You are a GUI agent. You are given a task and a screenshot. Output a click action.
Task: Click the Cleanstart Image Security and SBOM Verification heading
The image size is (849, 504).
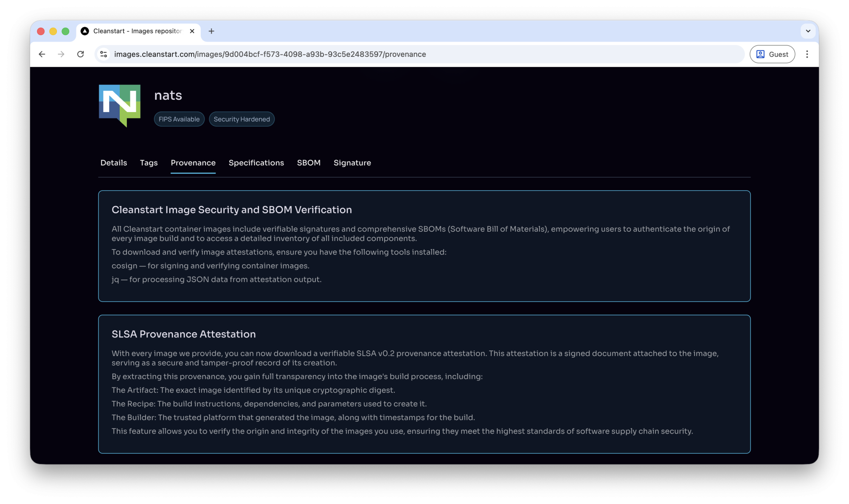(232, 210)
